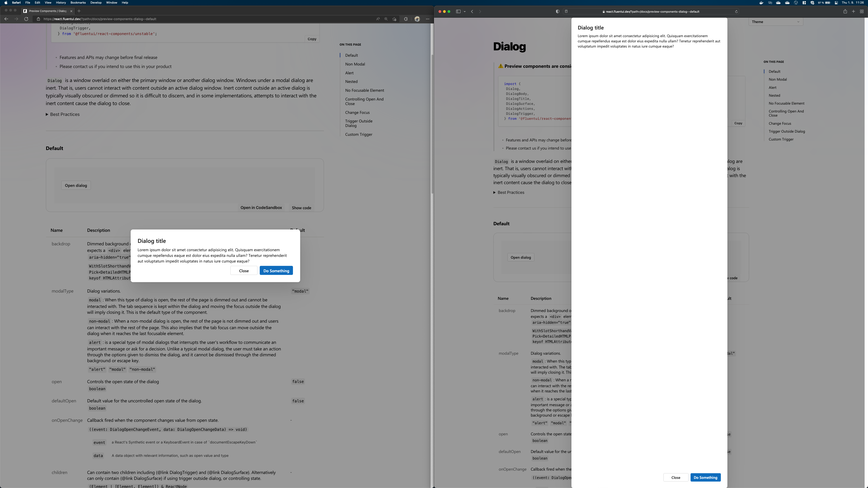Open the chevron dropdown beside the sidebar button
Image resolution: width=868 pixels, height=488 pixels.
click(x=465, y=12)
